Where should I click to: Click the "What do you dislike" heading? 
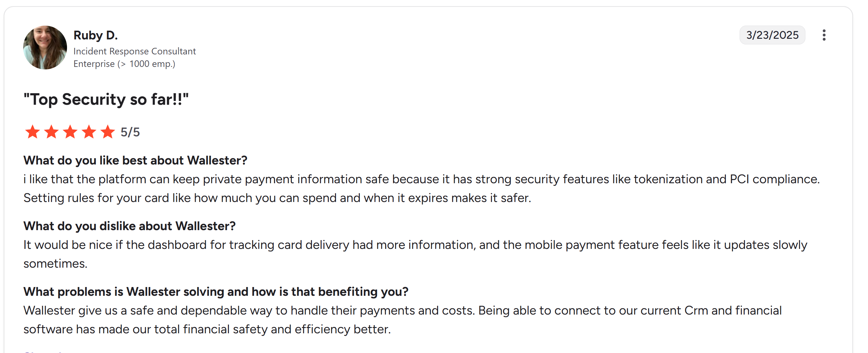(x=129, y=226)
